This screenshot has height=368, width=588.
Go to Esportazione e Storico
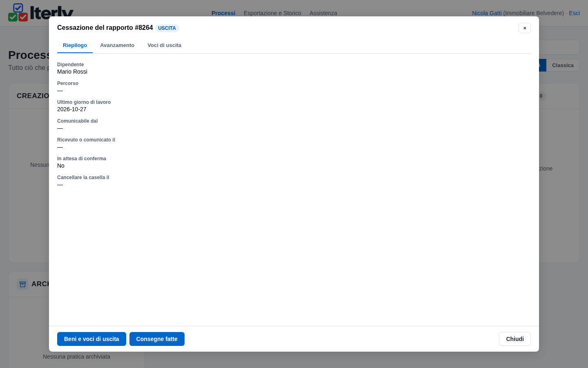[272, 13]
